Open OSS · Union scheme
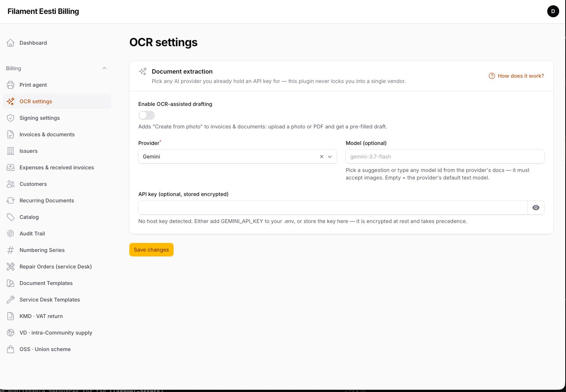The image size is (566, 392). pyautogui.click(x=57, y=349)
